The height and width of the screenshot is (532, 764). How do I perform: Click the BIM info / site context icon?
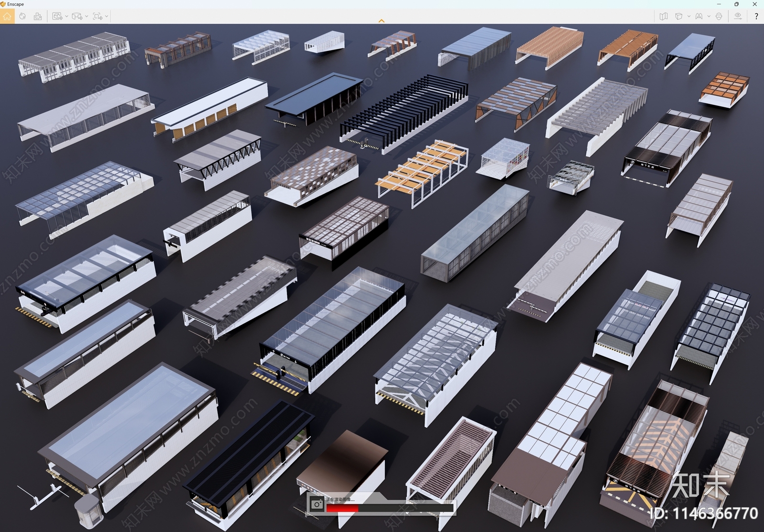click(x=699, y=16)
